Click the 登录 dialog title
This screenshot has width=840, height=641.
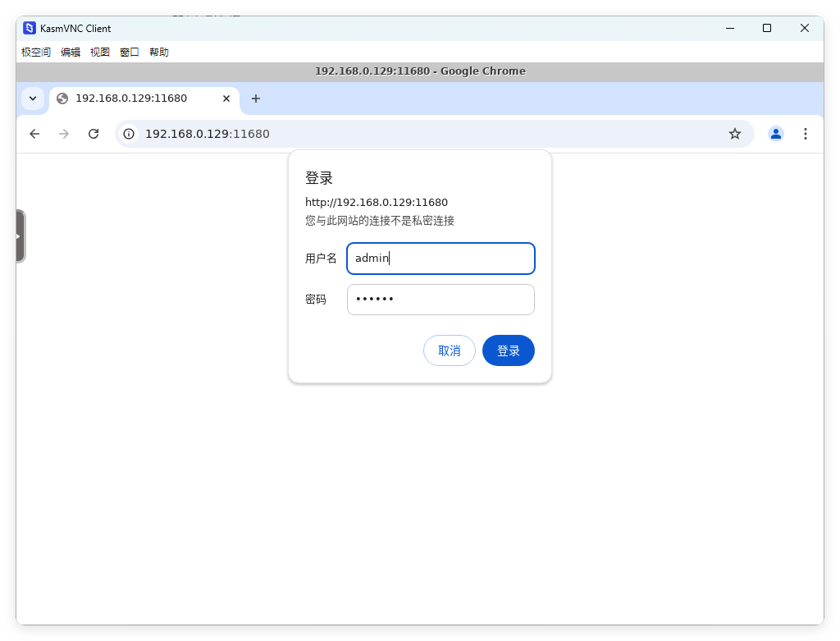[x=319, y=178]
